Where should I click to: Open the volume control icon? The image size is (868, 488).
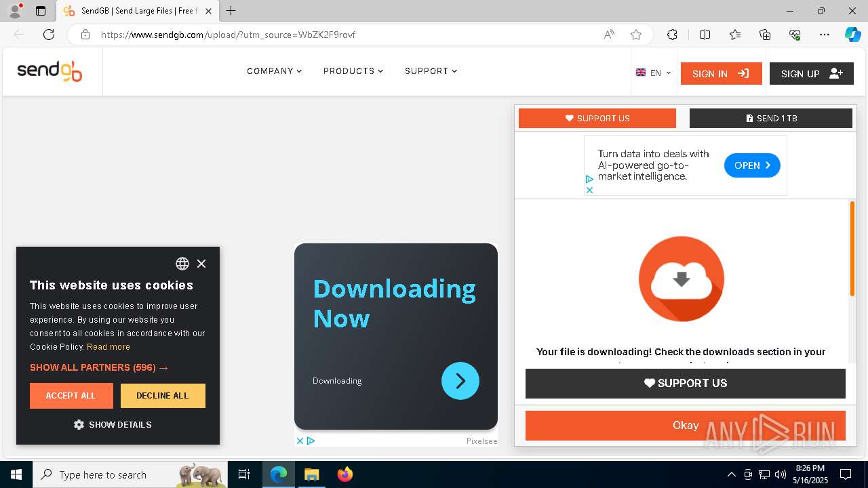[781, 474]
